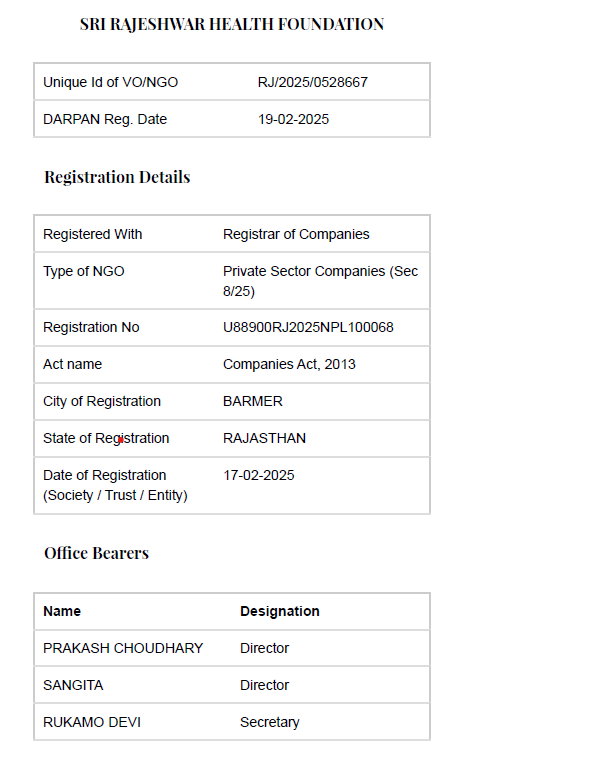Click the date 19-02-2025
Image resolution: width=591 pixels, height=763 pixels.
(293, 119)
